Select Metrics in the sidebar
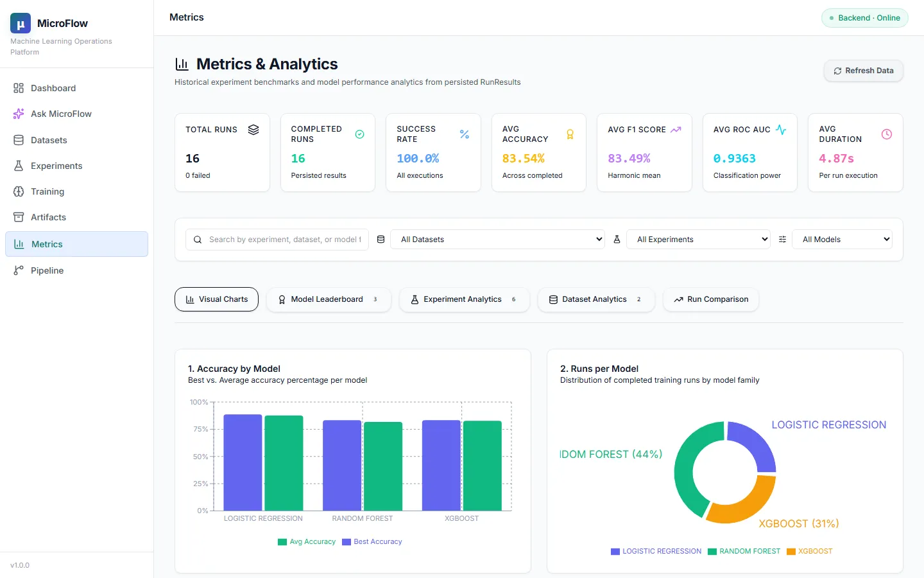 click(x=76, y=244)
